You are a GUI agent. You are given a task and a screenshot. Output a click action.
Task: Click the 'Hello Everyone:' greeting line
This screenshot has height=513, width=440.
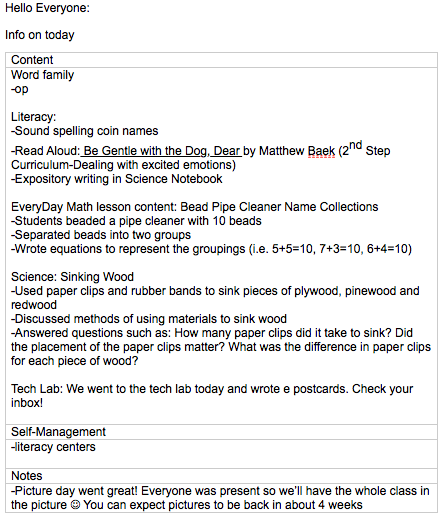coord(47,8)
